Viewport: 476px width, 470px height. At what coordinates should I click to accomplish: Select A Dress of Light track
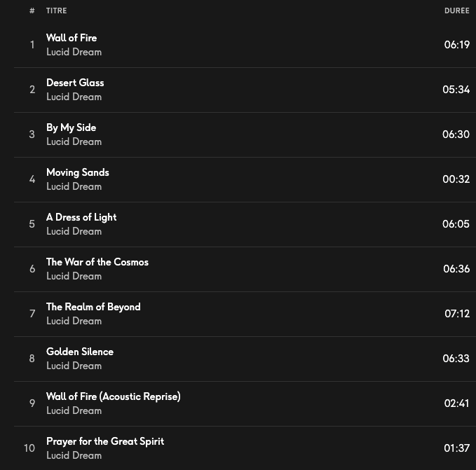tap(81, 217)
